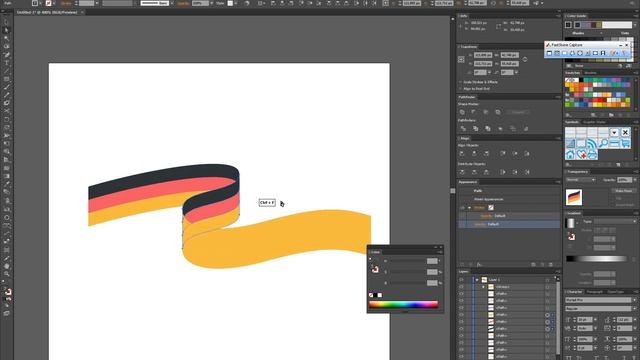Select the Zoom tool in toolbar

point(7,274)
